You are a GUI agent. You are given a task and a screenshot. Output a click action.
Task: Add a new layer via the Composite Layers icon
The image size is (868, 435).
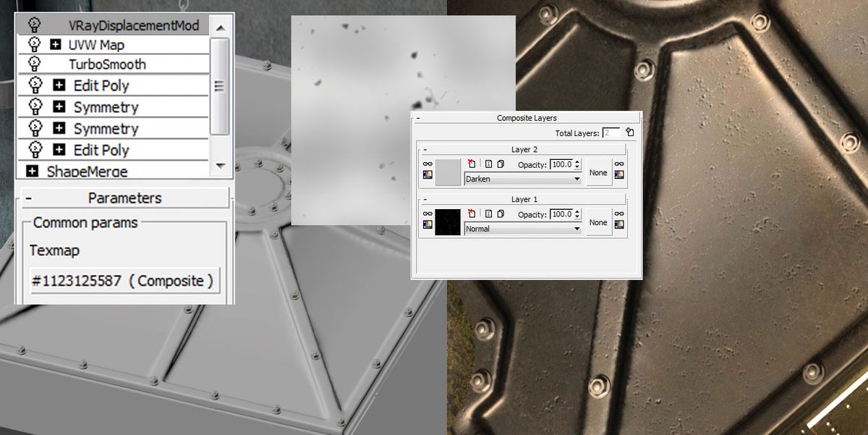[x=629, y=133]
